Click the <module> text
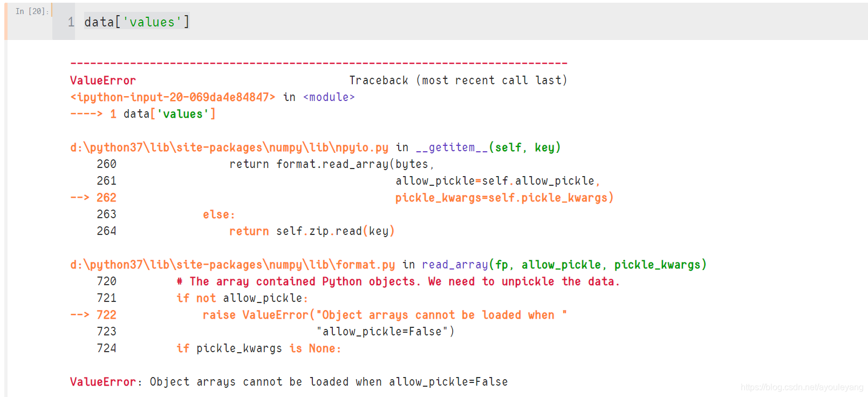Viewport: 868px width, 397px height. [329, 97]
